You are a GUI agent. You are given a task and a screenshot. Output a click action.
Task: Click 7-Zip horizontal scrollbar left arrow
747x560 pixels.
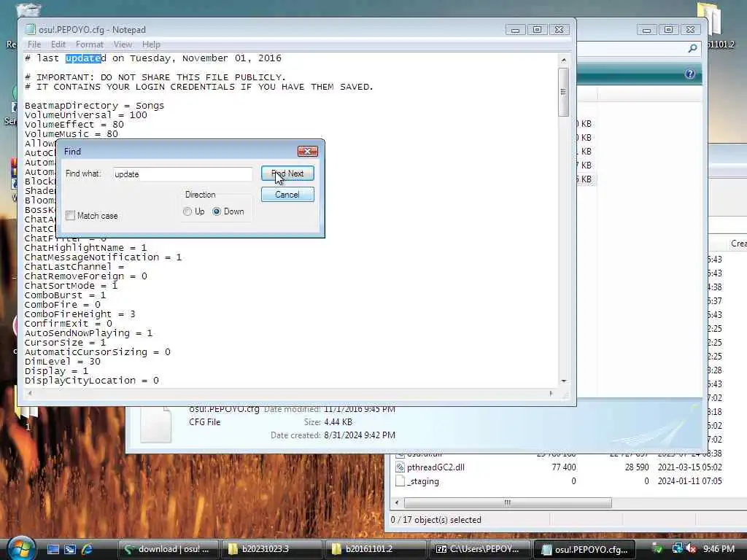tap(398, 502)
